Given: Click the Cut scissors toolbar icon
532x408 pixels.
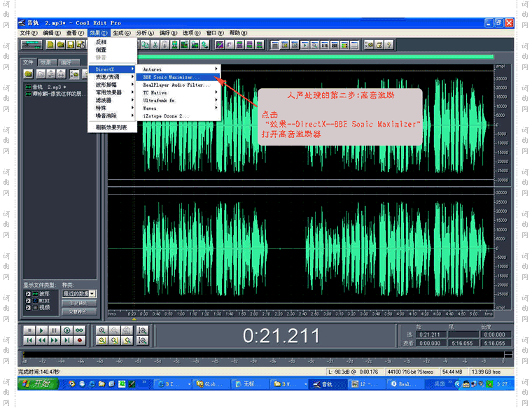Looking at the screenshot, I should click(155, 45).
